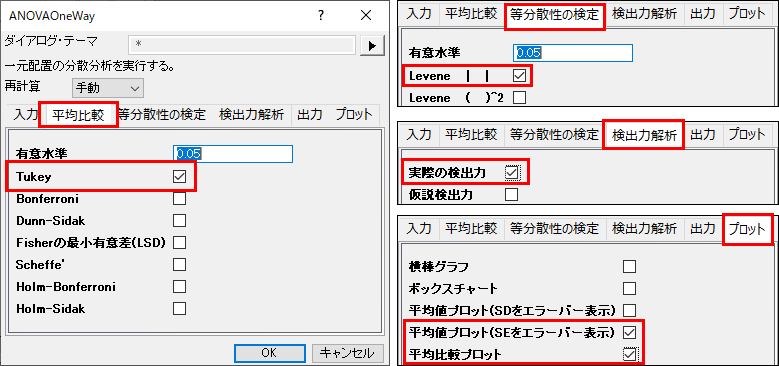Open dialog theme arrow menu button

coord(373,45)
